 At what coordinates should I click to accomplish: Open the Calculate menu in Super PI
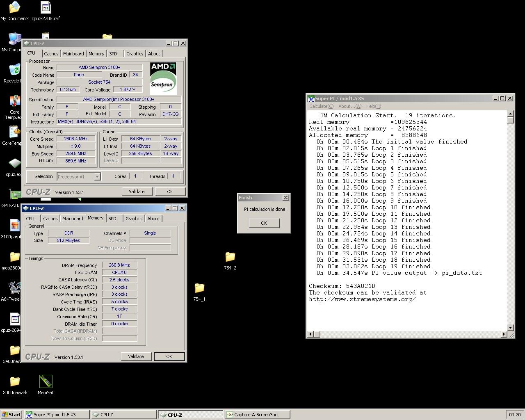pos(321,106)
